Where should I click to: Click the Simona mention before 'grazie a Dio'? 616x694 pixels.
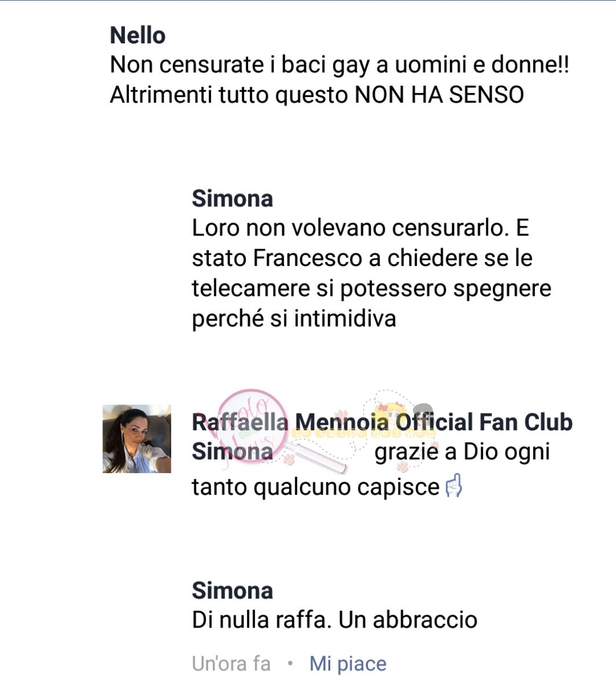(233, 452)
